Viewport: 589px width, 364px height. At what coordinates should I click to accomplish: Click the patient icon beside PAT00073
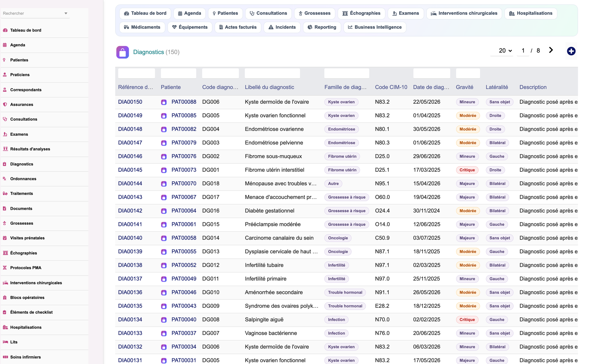point(164,170)
